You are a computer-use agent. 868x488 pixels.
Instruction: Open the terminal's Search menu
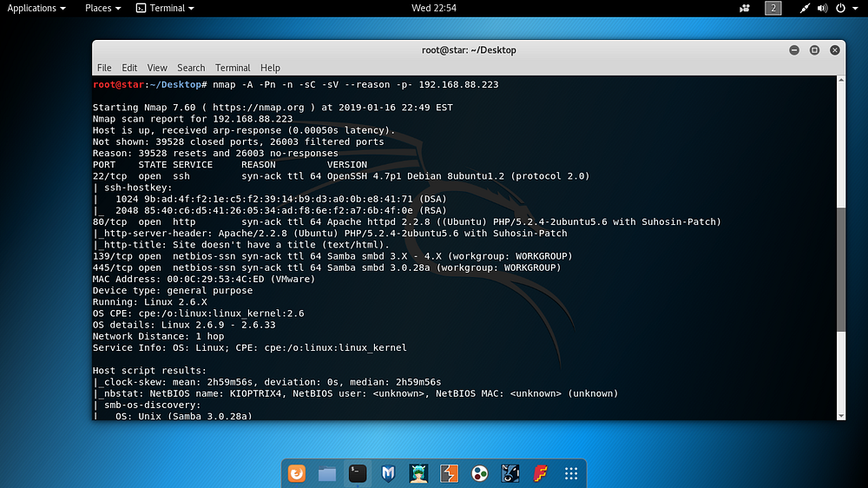191,68
